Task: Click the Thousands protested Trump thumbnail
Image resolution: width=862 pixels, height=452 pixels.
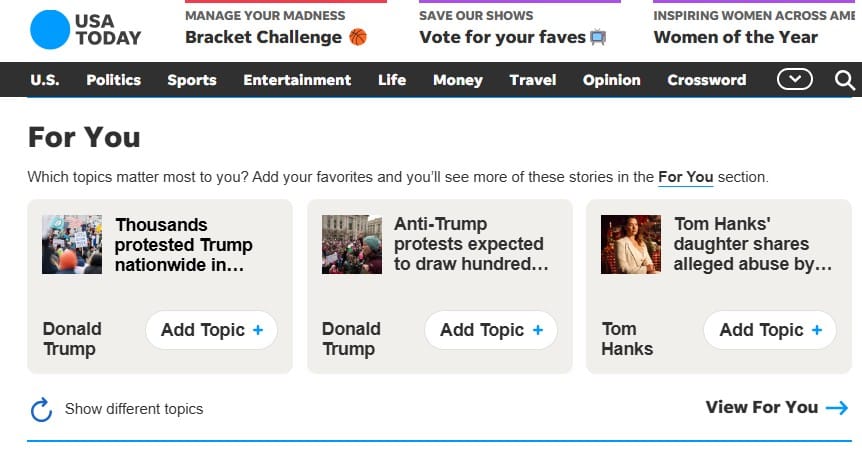Action: (72, 244)
